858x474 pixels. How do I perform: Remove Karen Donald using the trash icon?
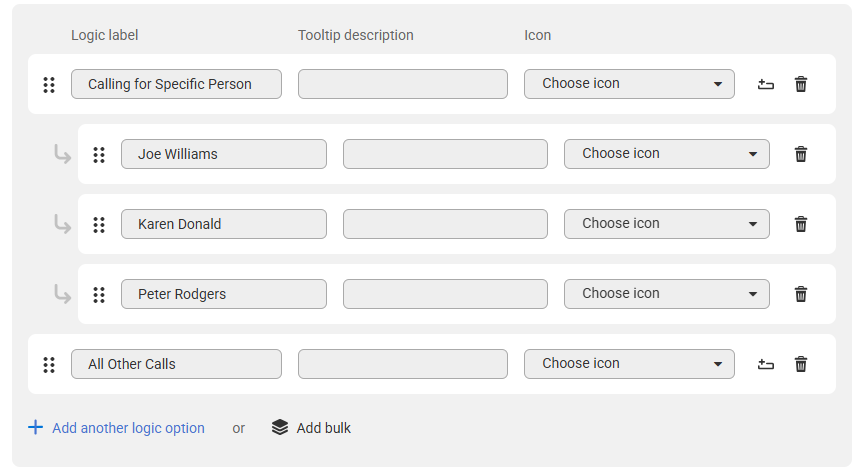tap(801, 224)
